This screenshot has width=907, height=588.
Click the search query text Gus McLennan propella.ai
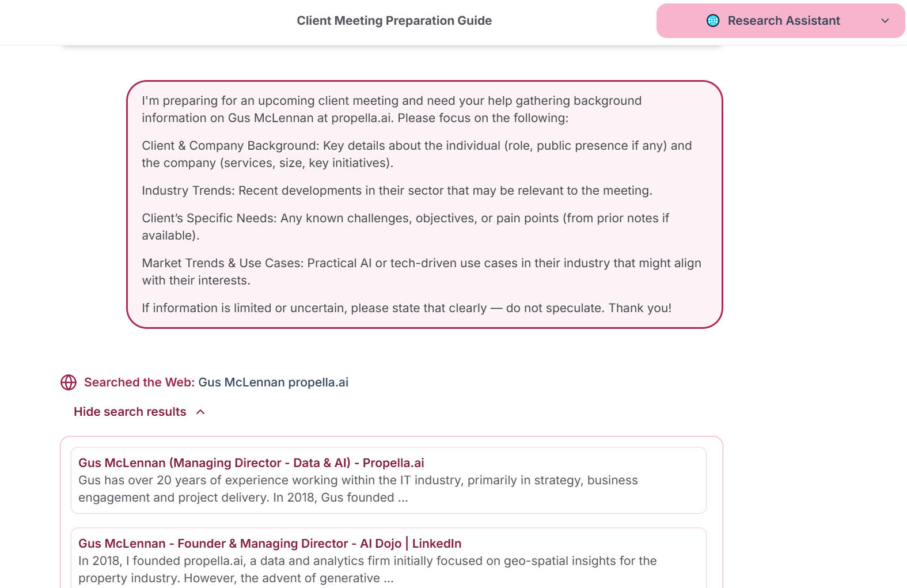(x=274, y=382)
